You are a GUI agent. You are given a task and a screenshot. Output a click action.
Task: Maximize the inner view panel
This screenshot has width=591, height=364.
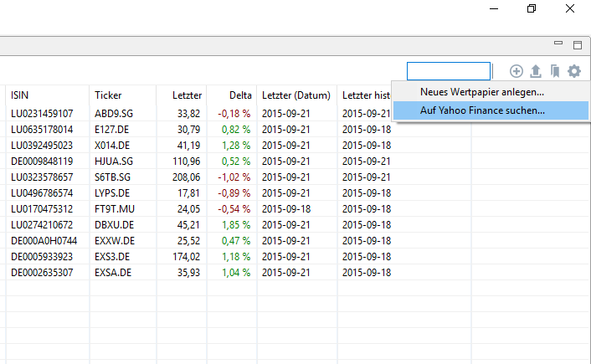pos(577,44)
